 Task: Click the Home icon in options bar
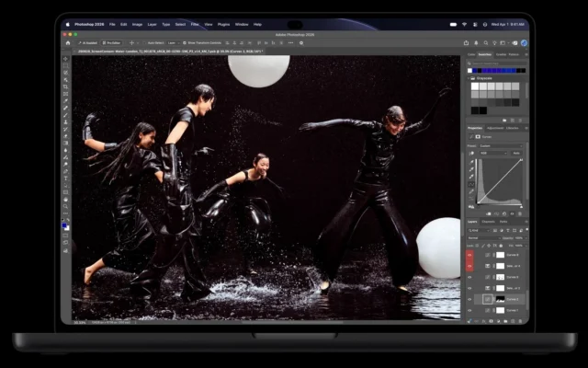68,43
